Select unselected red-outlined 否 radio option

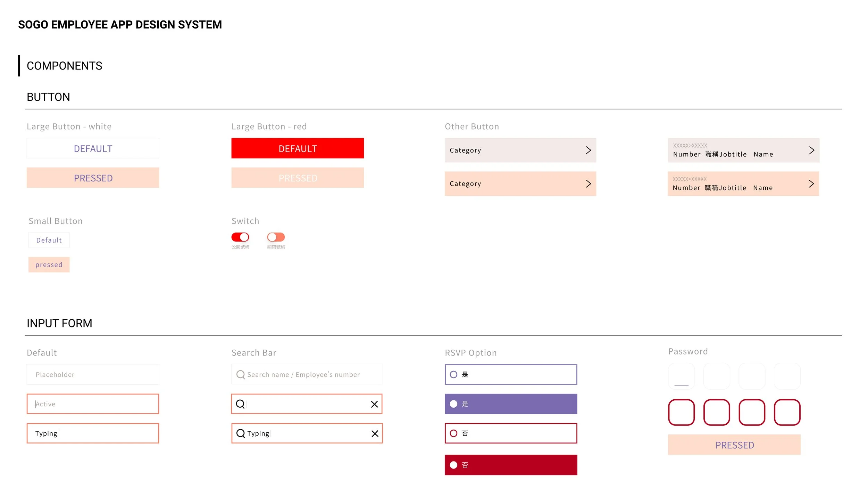pos(453,433)
